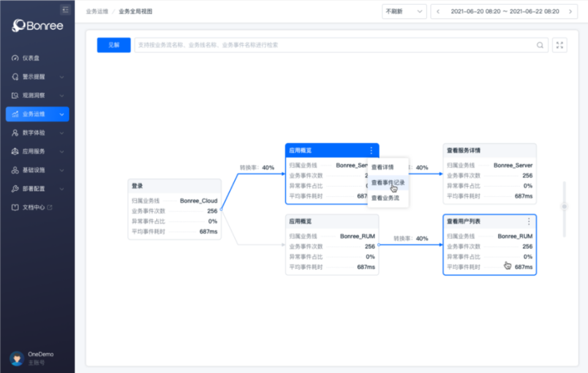
Task: Click the fullscreen icon beside the search bar
Action: pos(559,45)
